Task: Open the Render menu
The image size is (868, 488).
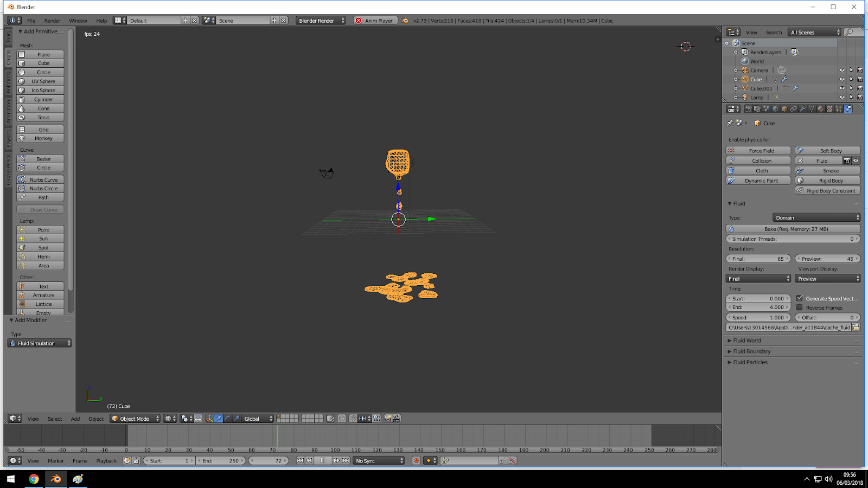Action: 52,21
